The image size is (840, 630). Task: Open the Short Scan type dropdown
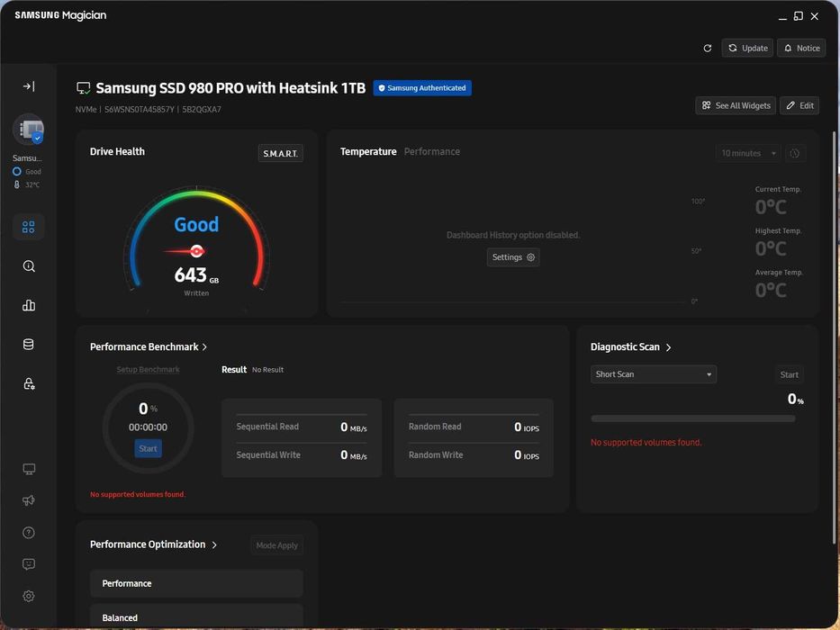click(x=653, y=374)
